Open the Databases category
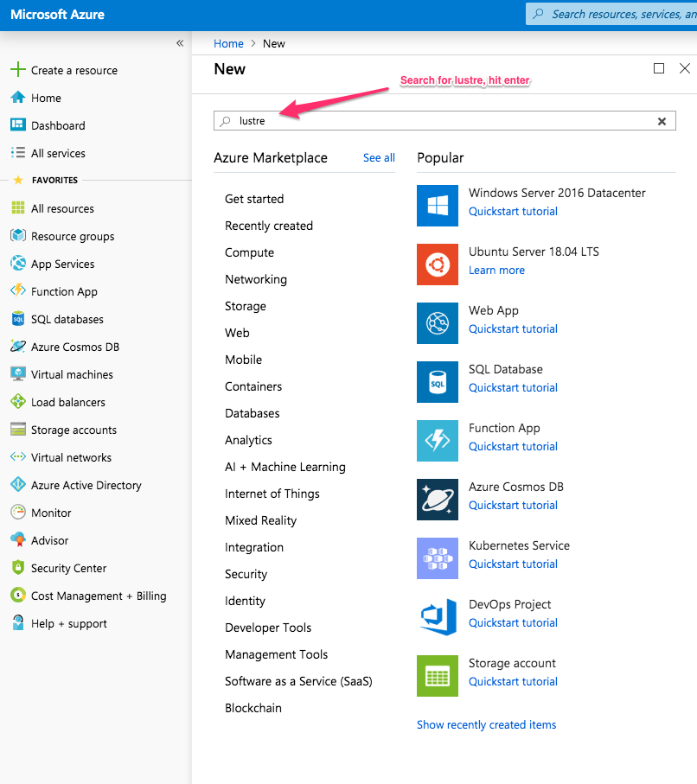Screen dimensions: 697x784 tap(253, 413)
